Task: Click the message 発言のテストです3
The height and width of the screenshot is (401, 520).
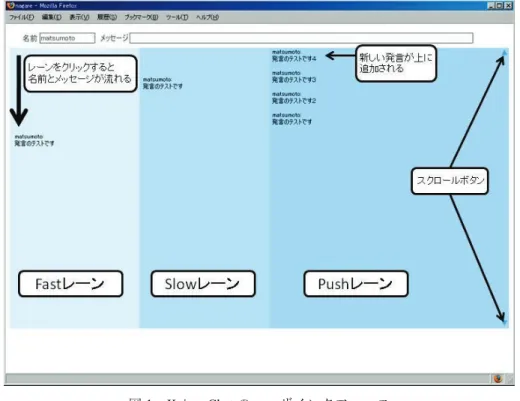Action: [x=294, y=80]
